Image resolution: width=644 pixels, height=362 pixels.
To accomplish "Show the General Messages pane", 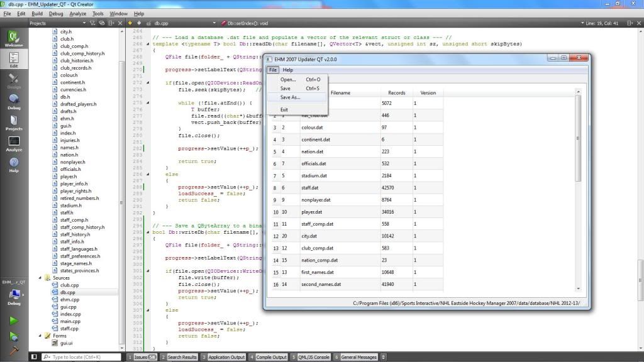I will point(356,357).
